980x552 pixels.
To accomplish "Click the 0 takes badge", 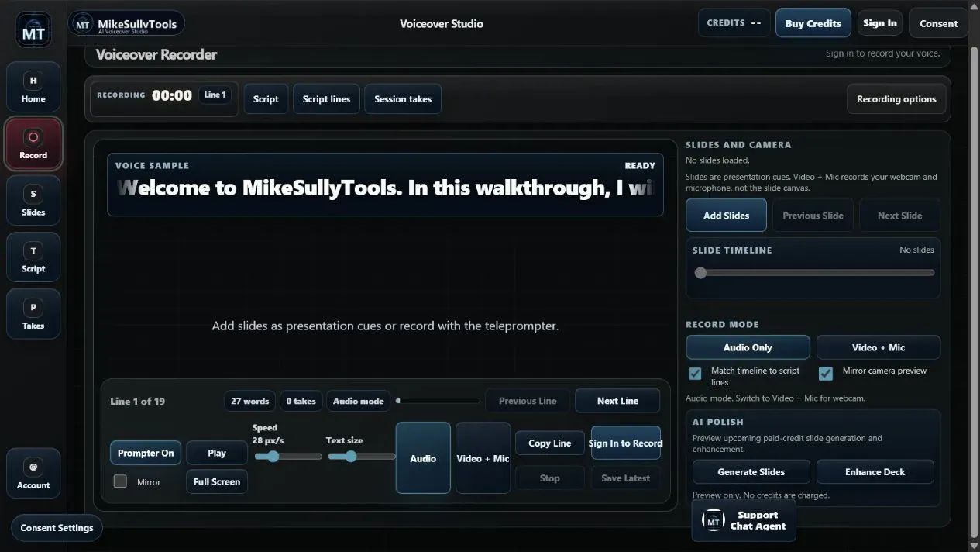I will click(x=301, y=401).
